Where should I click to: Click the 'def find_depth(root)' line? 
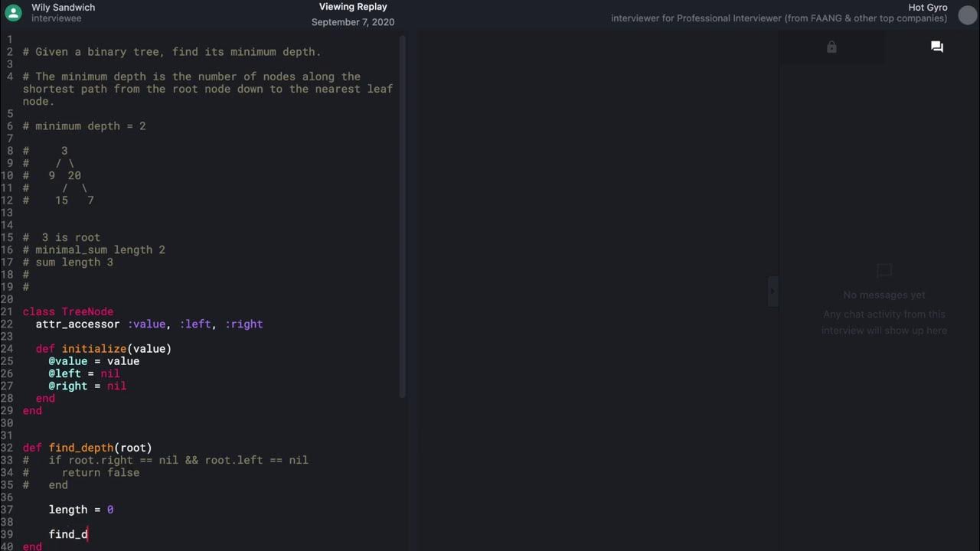[87, 448]
